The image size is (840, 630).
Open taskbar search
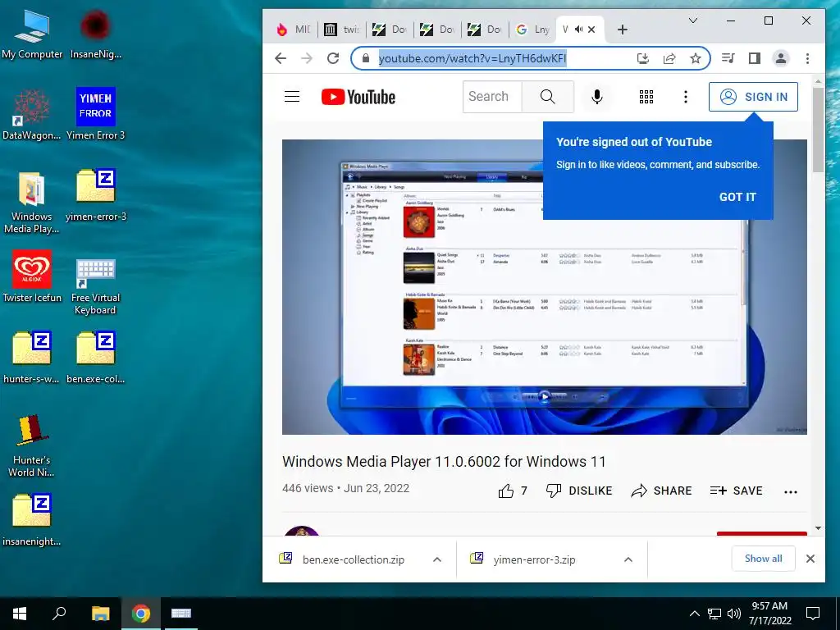tap(59, 614)
